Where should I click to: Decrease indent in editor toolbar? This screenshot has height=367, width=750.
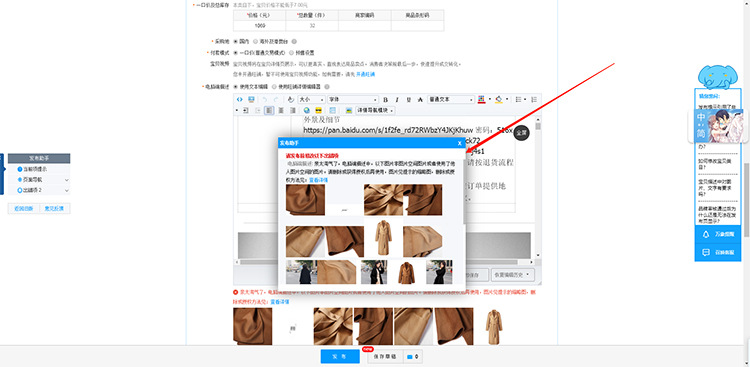point(258,111)
